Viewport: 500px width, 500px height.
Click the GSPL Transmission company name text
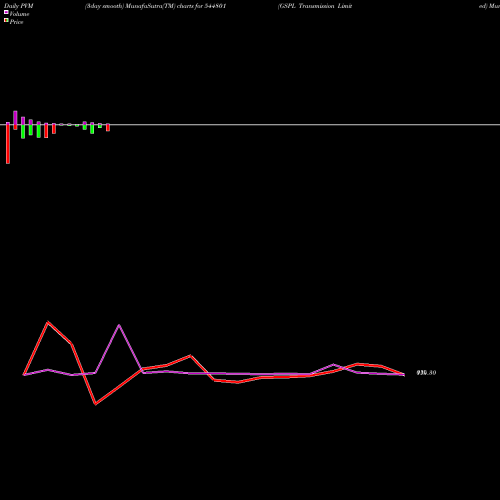tap(315, 6)
